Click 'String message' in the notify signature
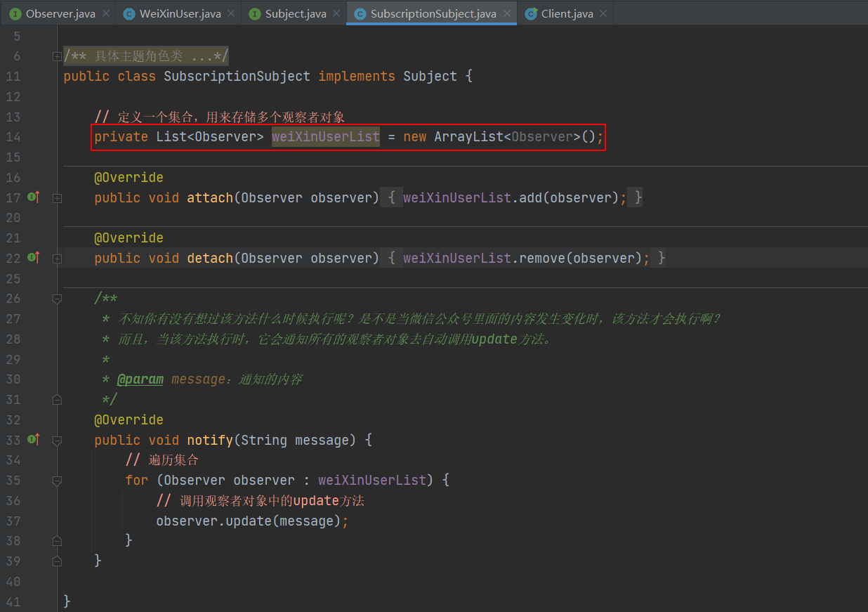 (x=295, y=441)
